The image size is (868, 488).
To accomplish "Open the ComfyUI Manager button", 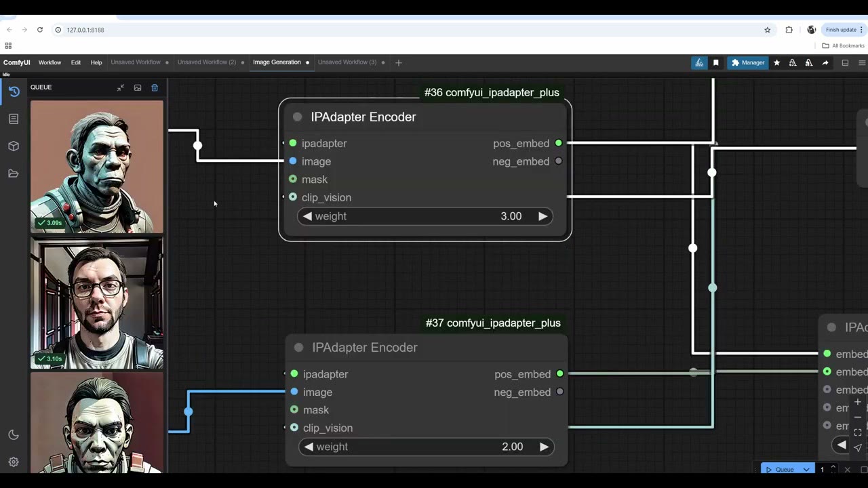I will pos(748,62).
